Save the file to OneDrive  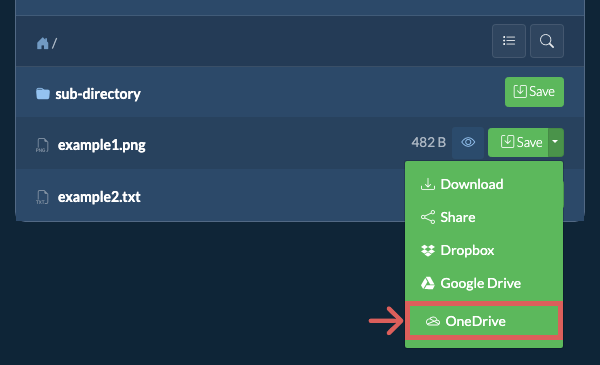coord(484,321)
